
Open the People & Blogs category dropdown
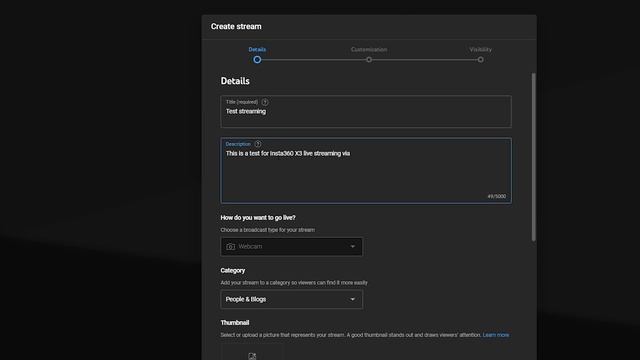(x=291, y=299)
